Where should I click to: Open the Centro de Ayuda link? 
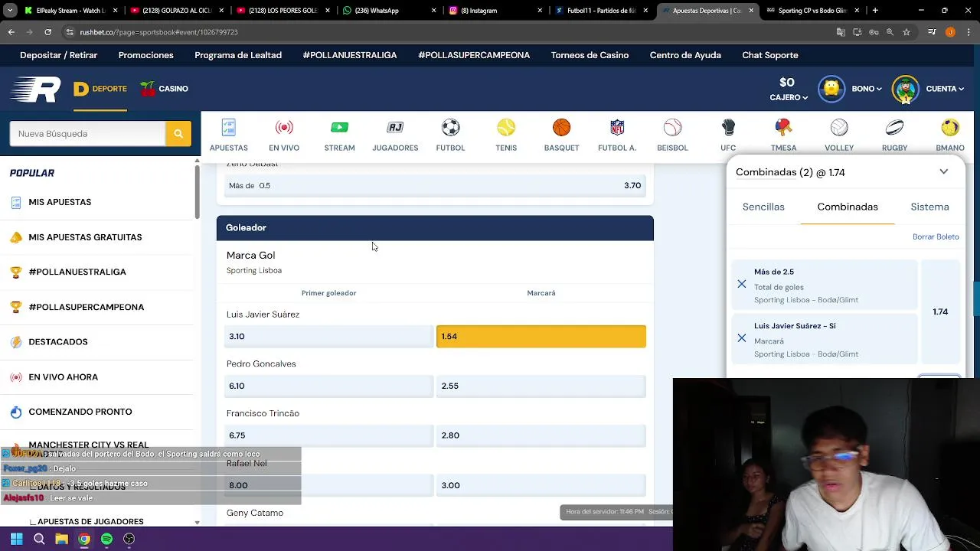[x=685, y=55]
